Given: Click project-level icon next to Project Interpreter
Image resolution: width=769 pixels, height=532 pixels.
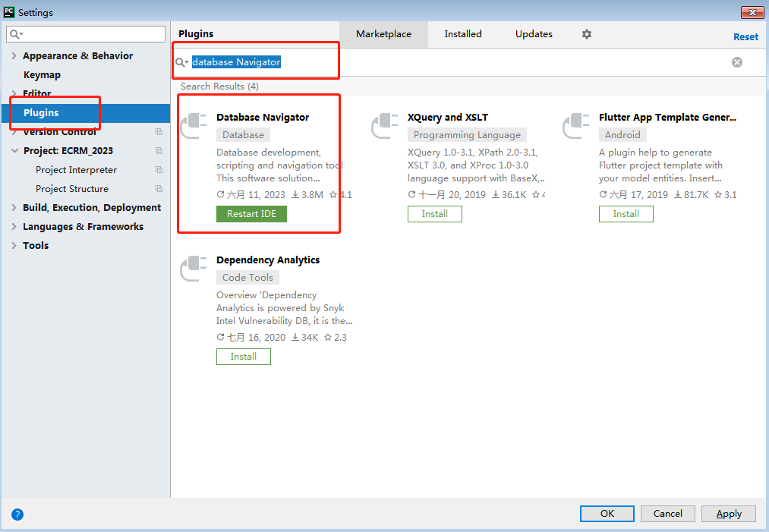Looking at the screenshot, I should (159, 170).
